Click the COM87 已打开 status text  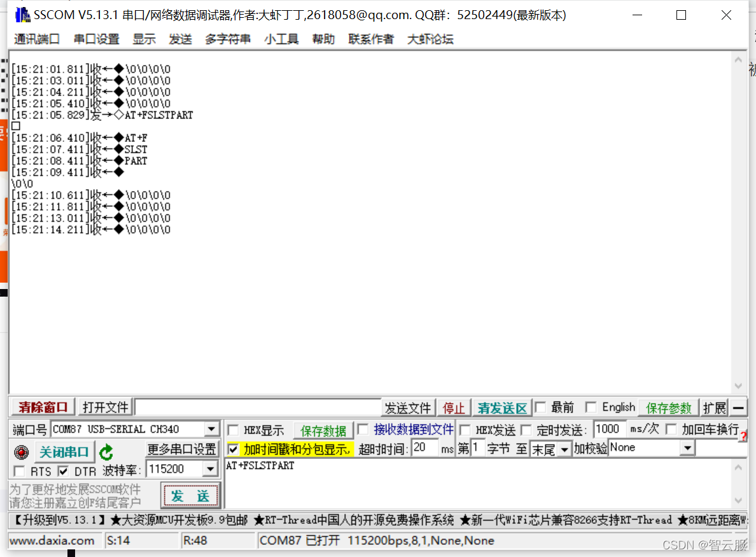click(377, 540)
